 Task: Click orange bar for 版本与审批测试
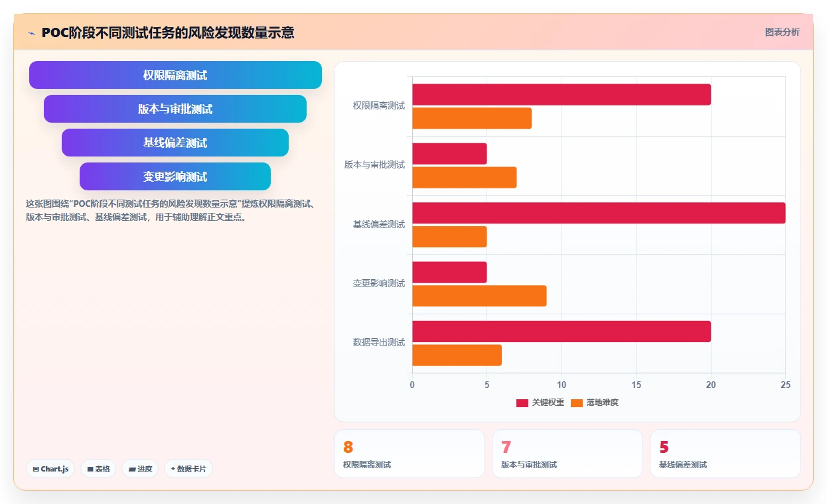(x=465, y=178)
